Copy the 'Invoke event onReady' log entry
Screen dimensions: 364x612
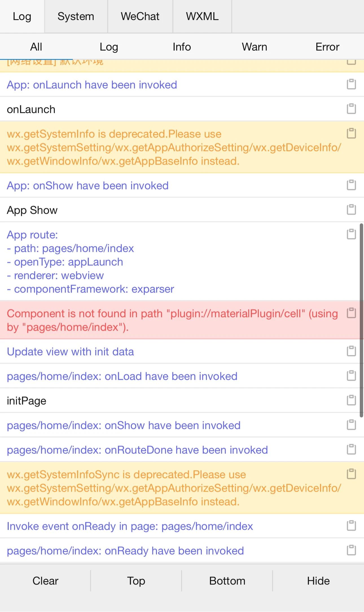coord(351,526)
